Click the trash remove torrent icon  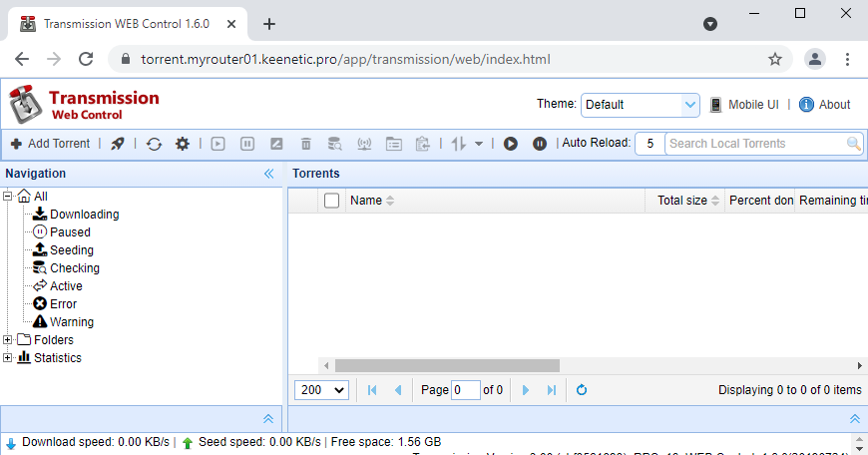306,144
